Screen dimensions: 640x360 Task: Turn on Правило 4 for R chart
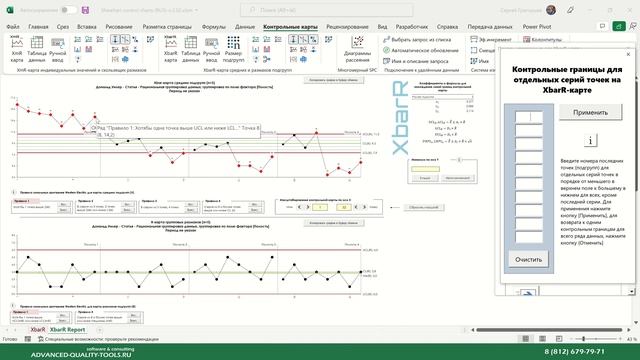tap(133, 316)
